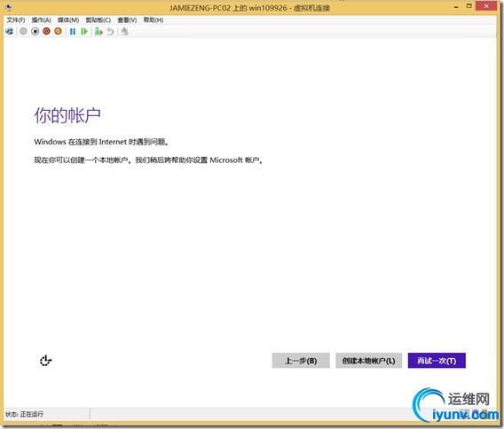The height and width of the screenshot is (429, 504).
Task: Pause the virtual machine
Action: pyautogui.click(x=73, y=32)
